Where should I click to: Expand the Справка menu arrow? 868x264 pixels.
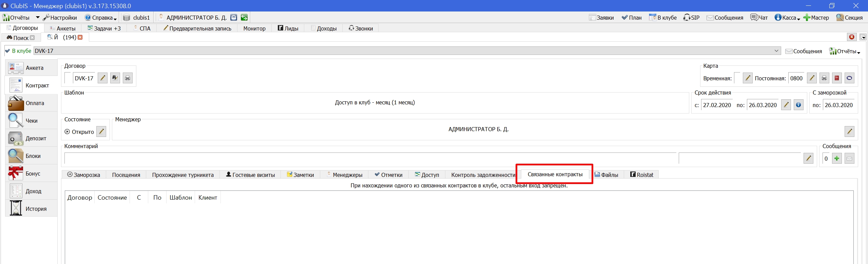tap(115, 19)
